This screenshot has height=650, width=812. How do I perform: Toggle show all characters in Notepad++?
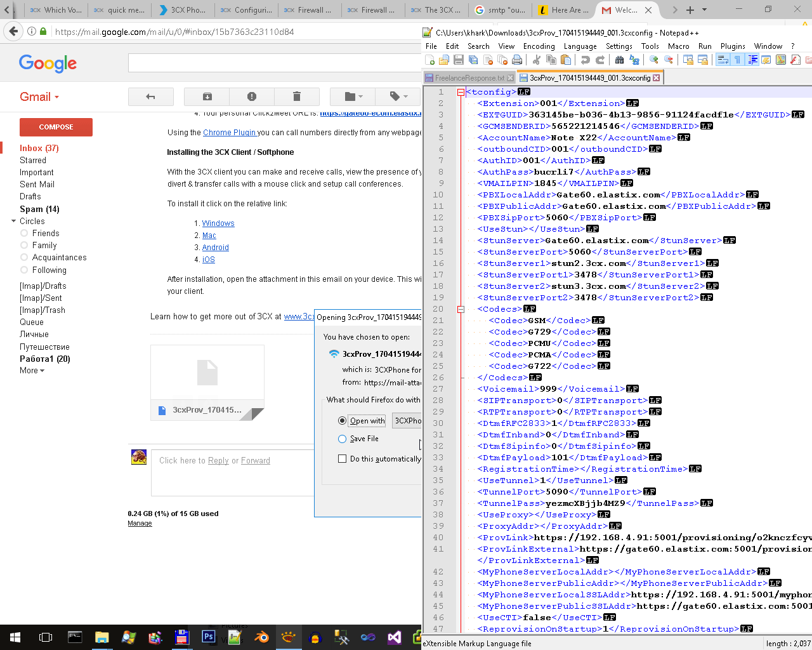737,60
